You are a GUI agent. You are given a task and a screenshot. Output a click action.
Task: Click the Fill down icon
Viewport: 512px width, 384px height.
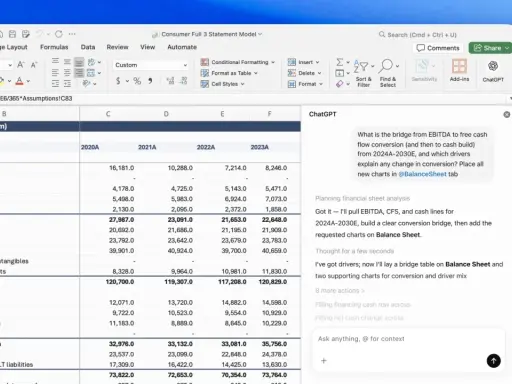click(339, 73)
